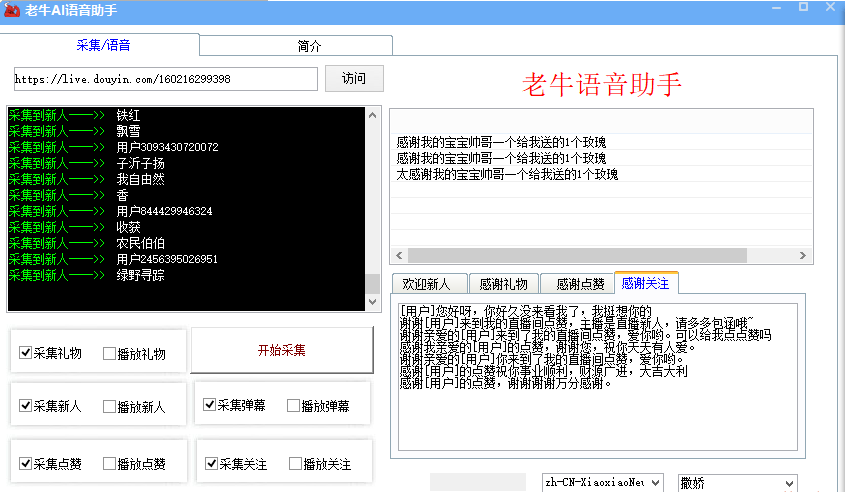Click inside the 感谢关注 reply text area
The width and height of the screenshot is (845, 492).
tap(595, 420)
